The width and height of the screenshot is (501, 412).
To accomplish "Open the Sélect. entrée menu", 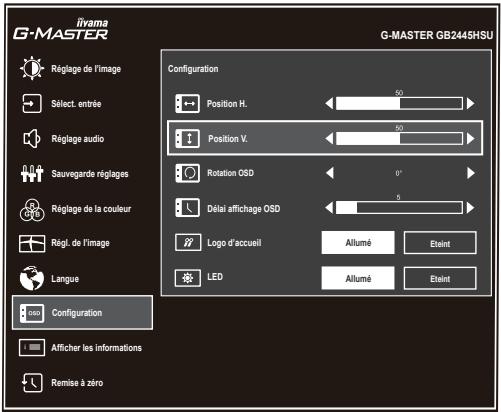I will [x=76, y=104].
